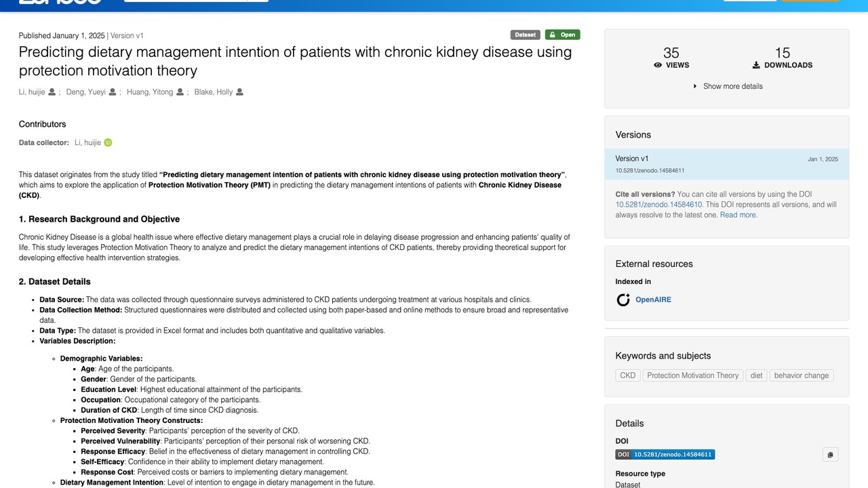The image size is (868, 488).
Task: Click the green Open access badge
Action: click(x=562, y=35)
